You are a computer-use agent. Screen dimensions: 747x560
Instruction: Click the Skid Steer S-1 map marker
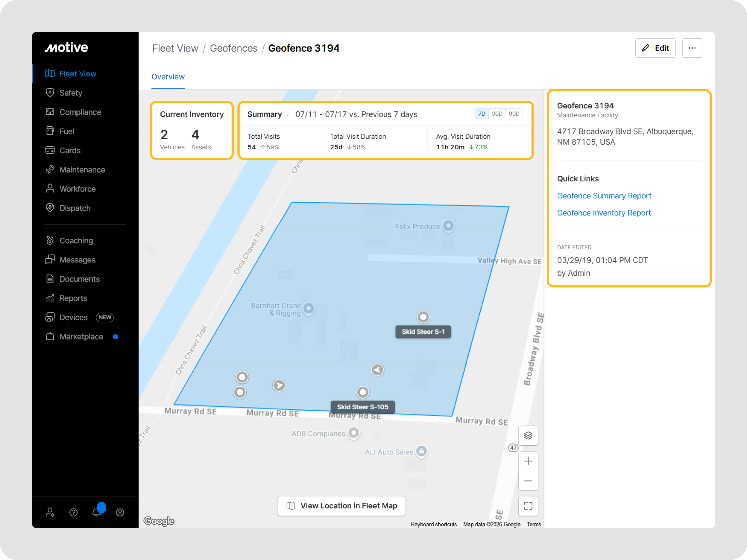pyautogui.click(x=423, y=317)
